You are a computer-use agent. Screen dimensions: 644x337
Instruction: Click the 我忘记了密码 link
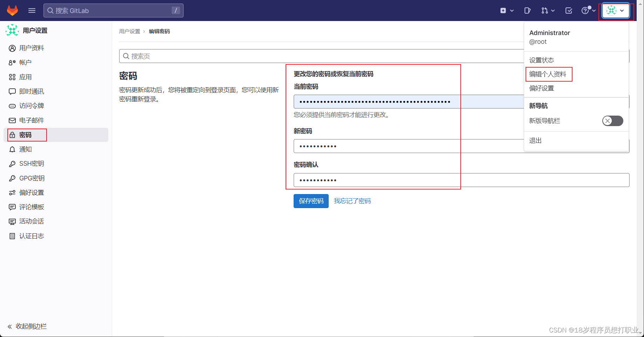(352, 201)
